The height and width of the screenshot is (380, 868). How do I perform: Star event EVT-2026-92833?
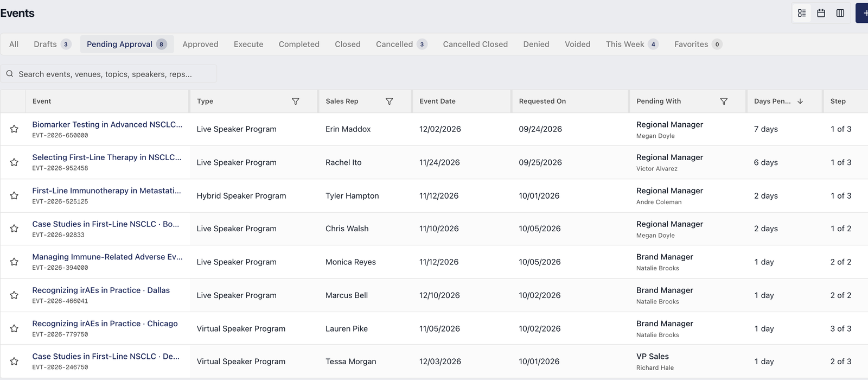click(14, 229)
